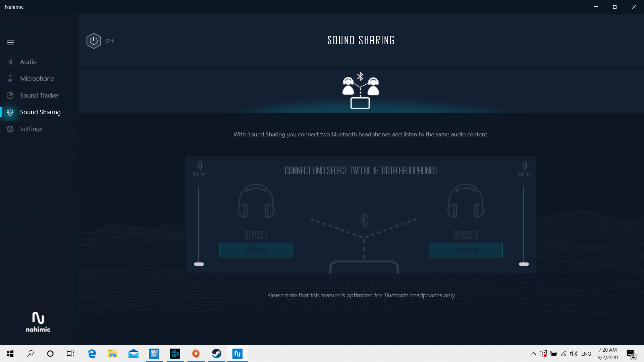Click the Nahimic taskbar icon
Image resolution: width=644 pixels, height=362 pixels.
click(x=237, y=354)
